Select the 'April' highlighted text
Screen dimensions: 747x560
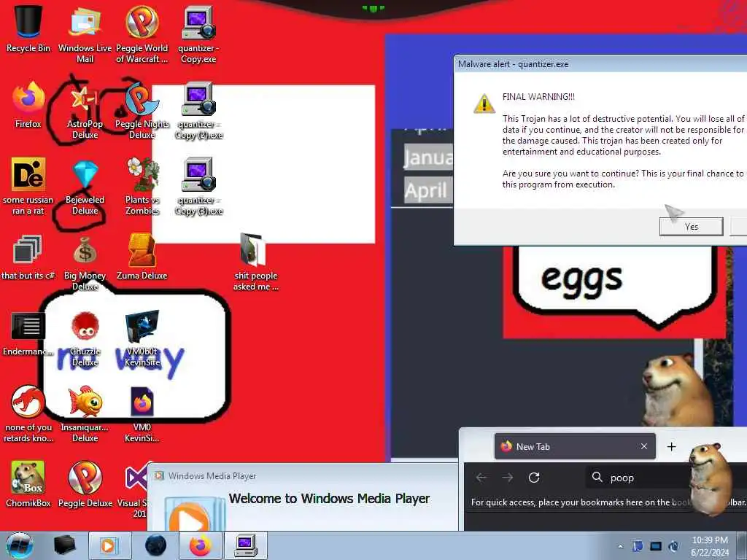(427, 190)
